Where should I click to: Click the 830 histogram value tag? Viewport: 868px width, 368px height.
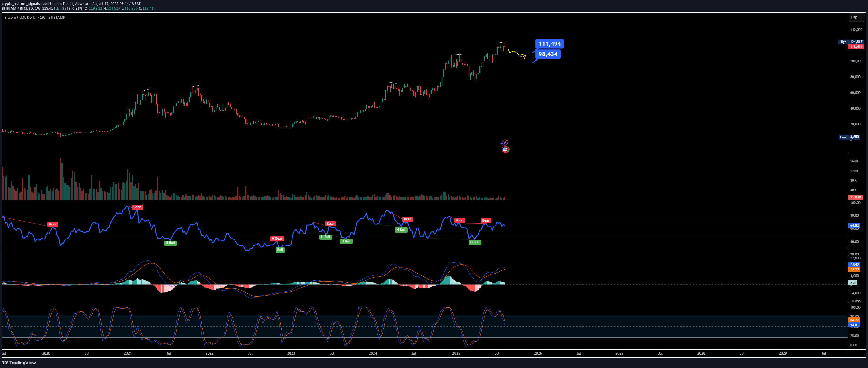(x=853, y=283)
